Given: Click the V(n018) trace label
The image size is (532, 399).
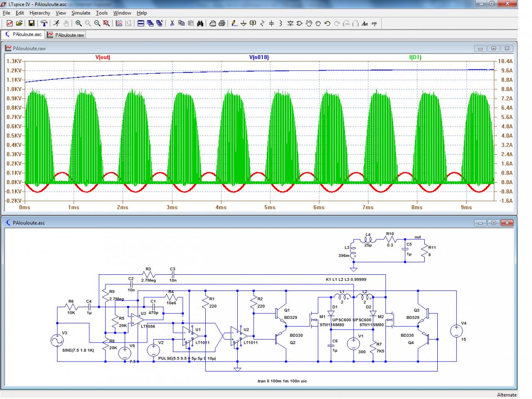Looking at the screenshot, I should point(259,57).
